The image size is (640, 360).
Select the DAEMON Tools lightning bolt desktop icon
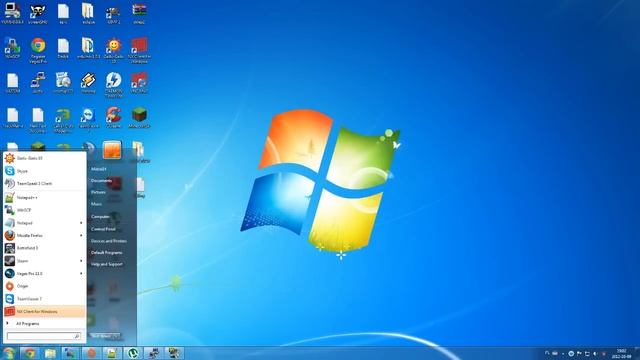coord(113,85)
